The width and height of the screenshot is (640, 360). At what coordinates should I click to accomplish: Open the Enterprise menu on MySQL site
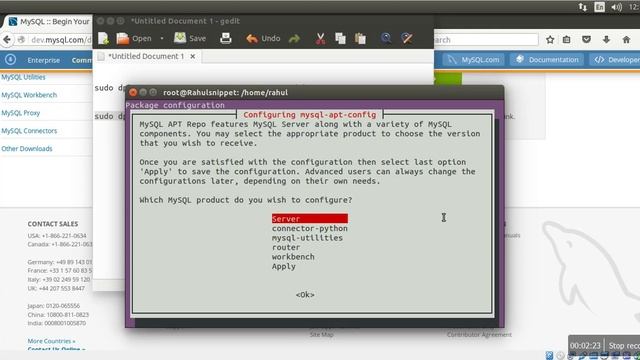coord(43,60)
